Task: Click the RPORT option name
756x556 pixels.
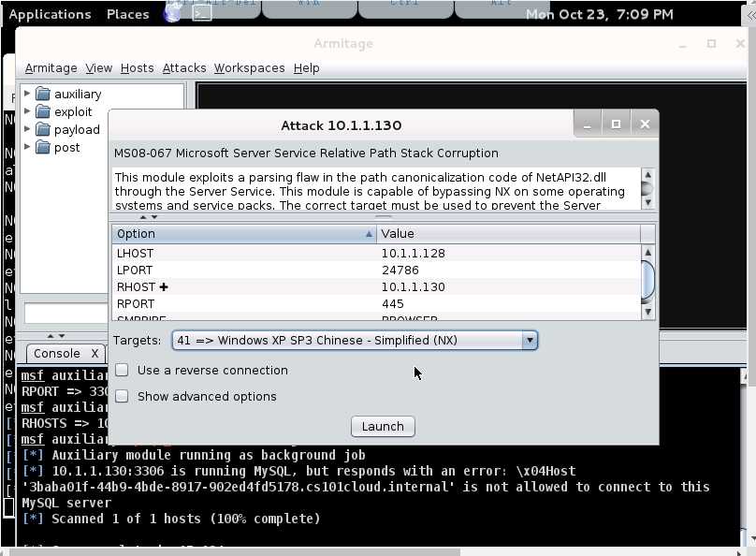Action: 136,304
